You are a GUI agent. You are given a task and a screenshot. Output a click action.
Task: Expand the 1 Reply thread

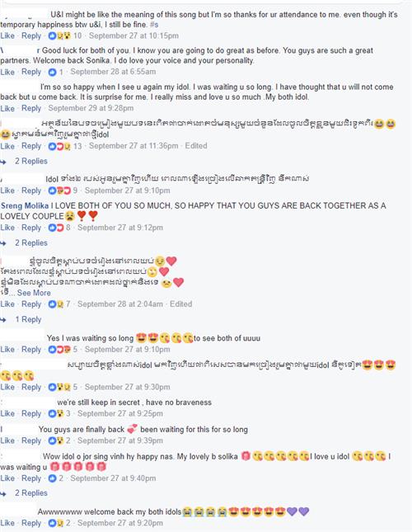click(28, 319)
